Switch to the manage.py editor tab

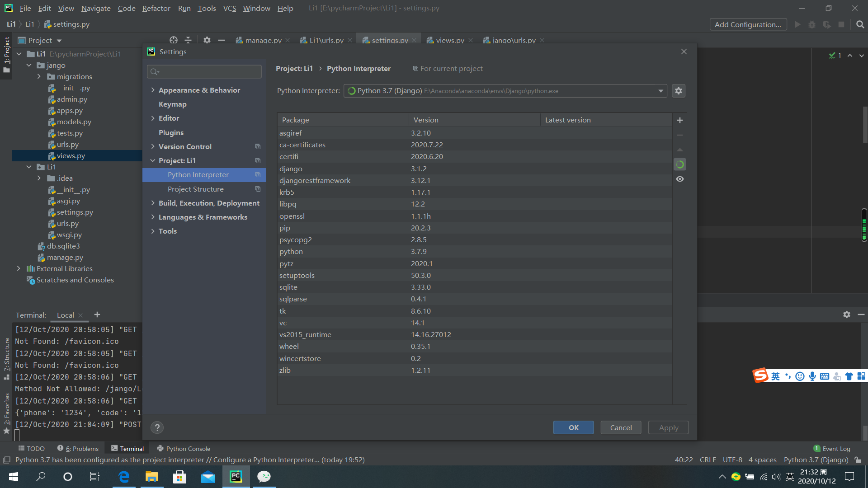pyautogui.click(x=263, y=40)
